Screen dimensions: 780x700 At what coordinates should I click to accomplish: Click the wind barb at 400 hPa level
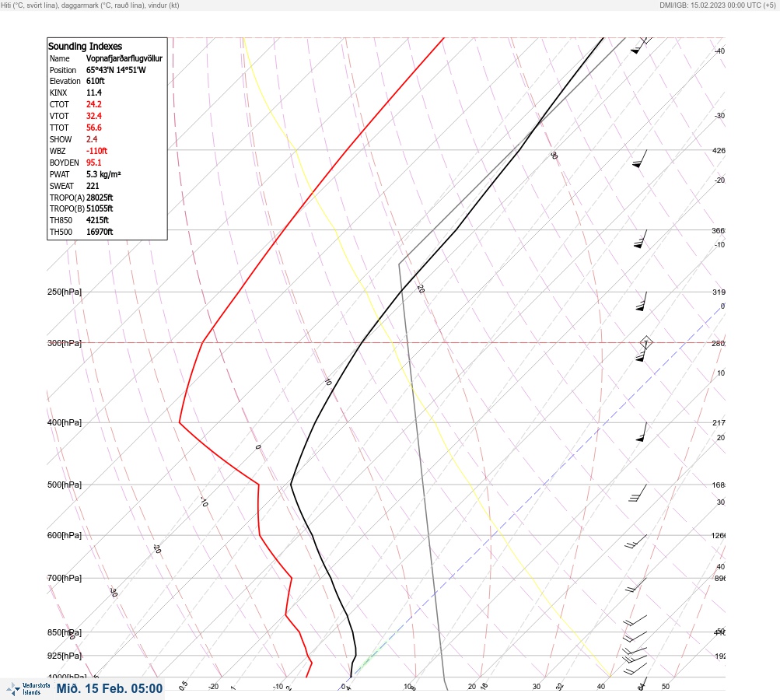642,432
